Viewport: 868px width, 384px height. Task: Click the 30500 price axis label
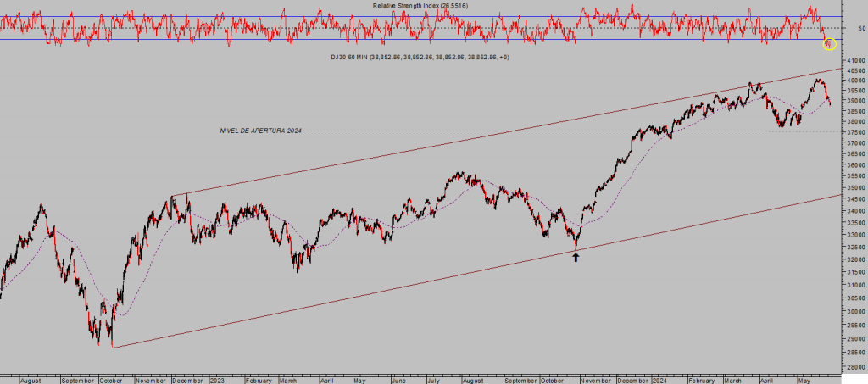click(x=856, y=298)
